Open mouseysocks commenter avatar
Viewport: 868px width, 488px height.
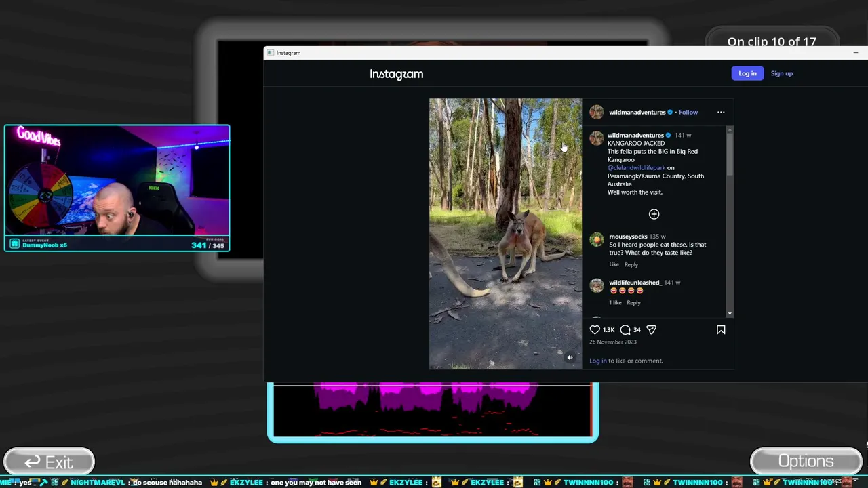[597, 239]
